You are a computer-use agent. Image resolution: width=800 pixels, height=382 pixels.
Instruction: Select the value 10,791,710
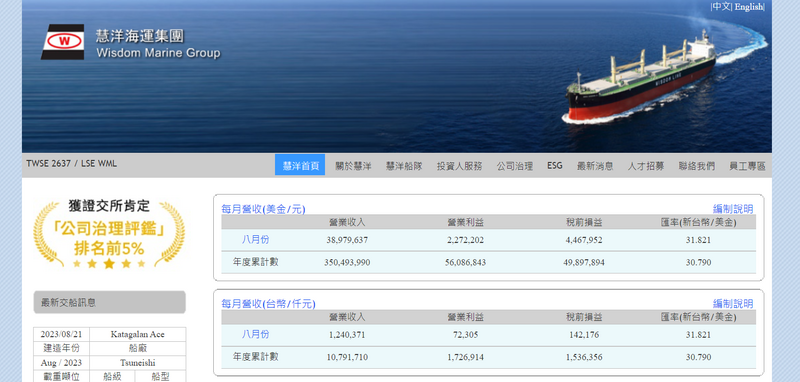pos(347,357)
